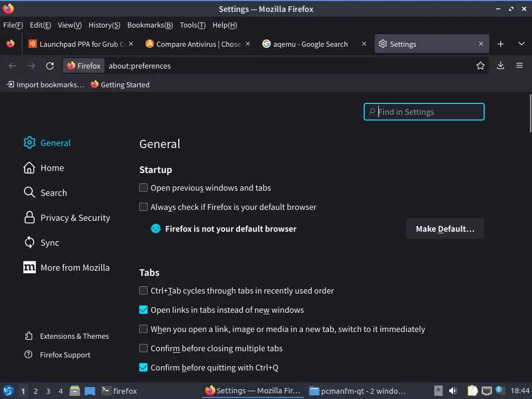Open a new tab with plus icon
532x399 pixels.
click(x=500, y=44)
